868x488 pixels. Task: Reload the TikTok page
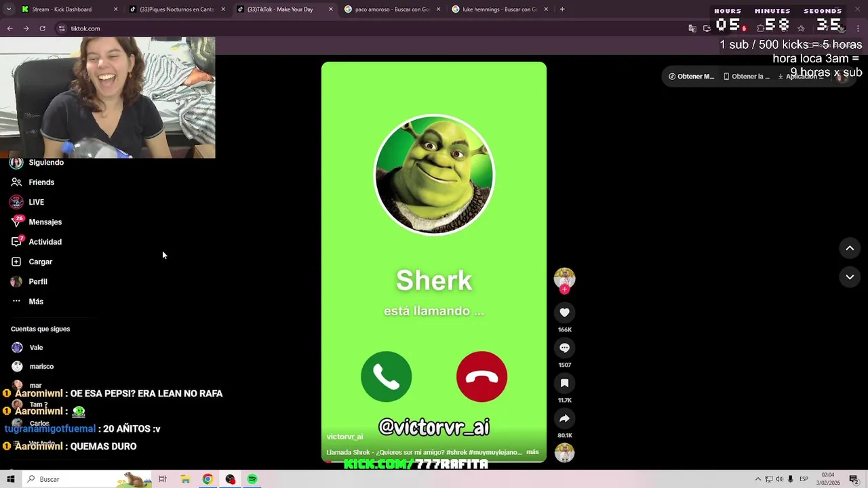42,28
